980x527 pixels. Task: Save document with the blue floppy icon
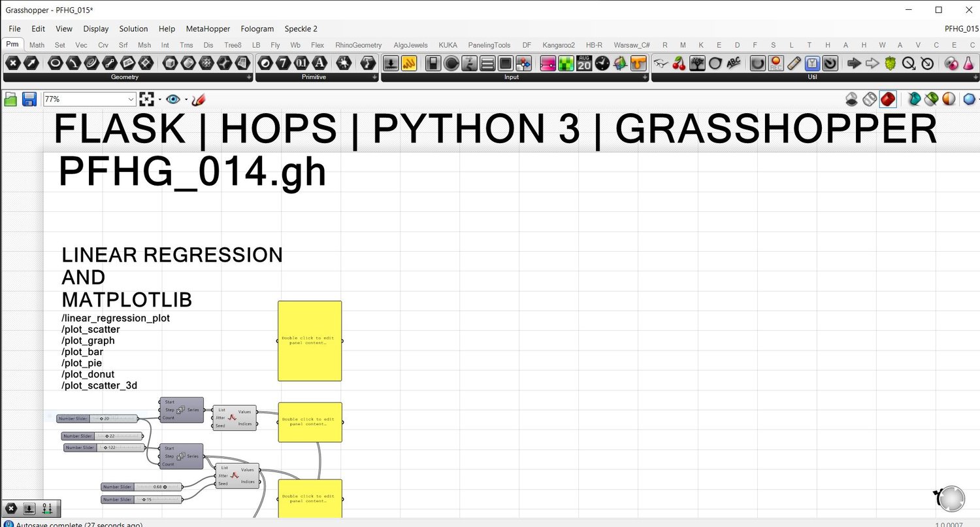(x=29, y=99)
